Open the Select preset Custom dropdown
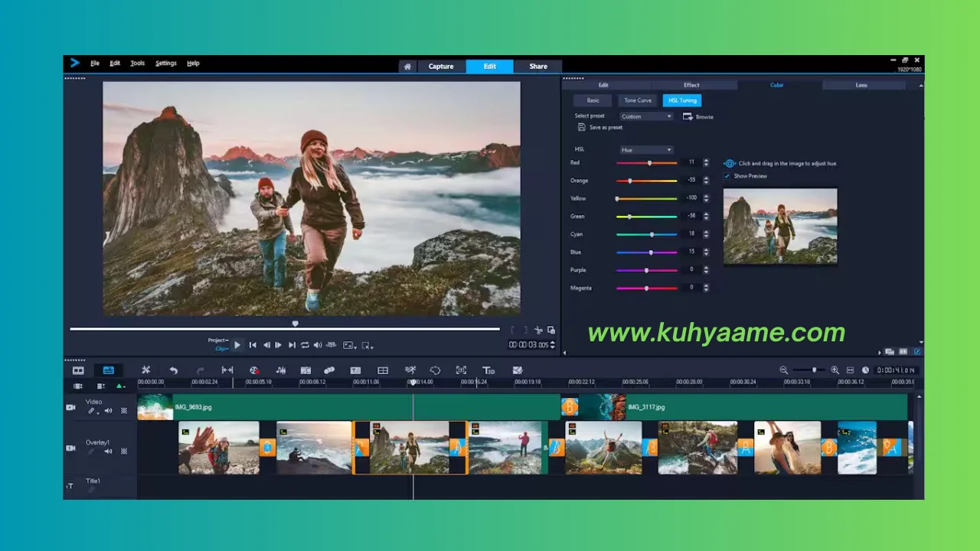Viewport: 980px width, 551px height. (x=646, y=116)
